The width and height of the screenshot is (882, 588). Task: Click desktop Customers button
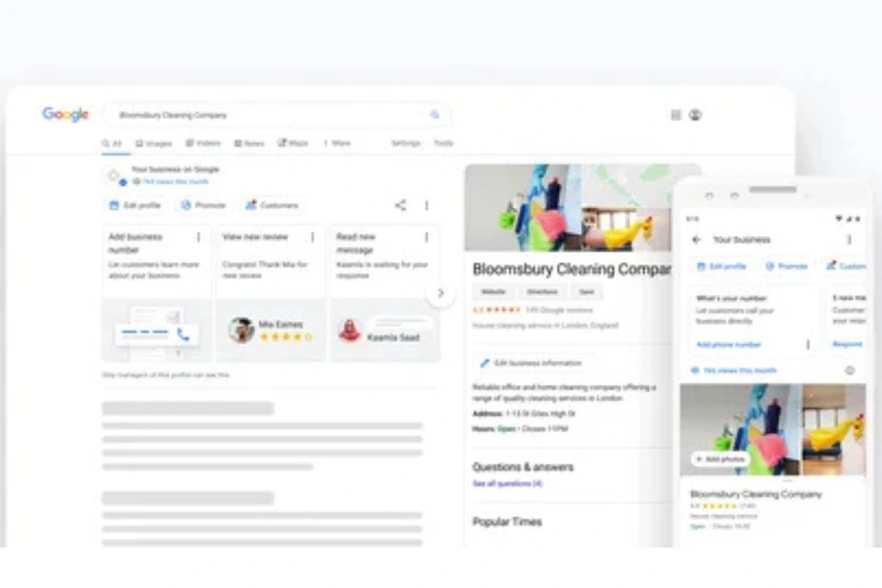click(x=271, y=205)
